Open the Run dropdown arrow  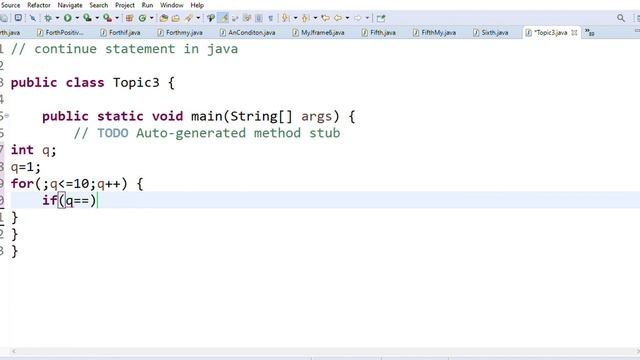pos(77,18)
